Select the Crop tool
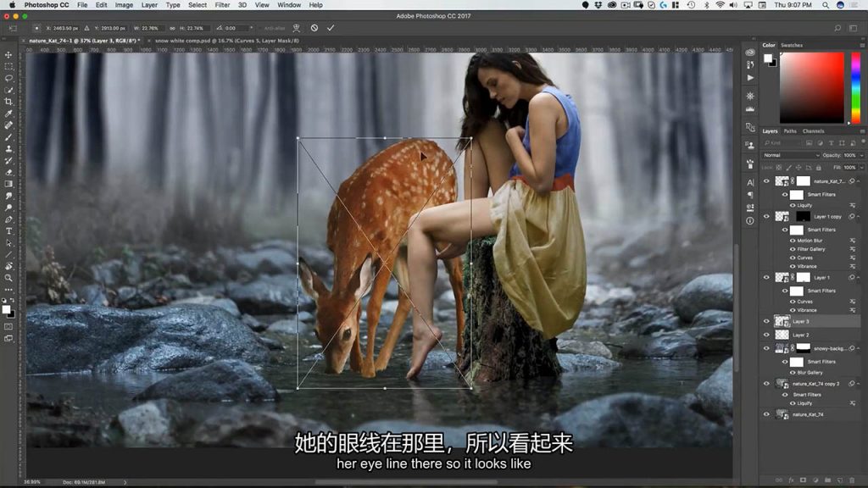868x488 pixels. point(8,102)
